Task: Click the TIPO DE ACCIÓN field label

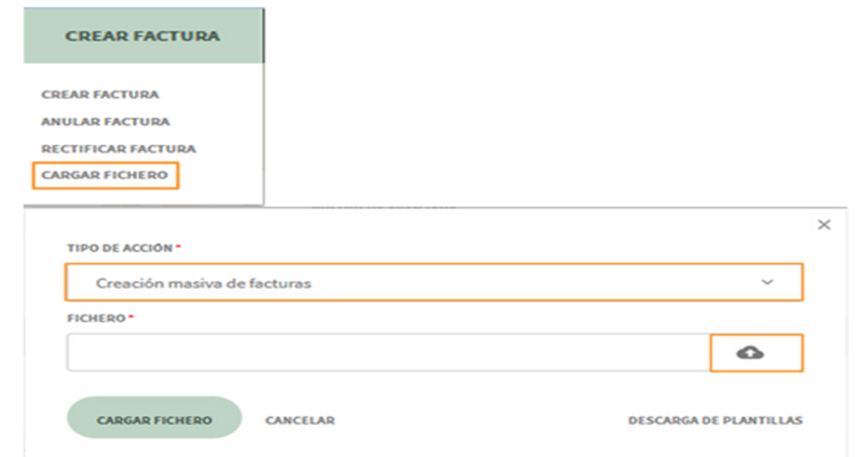Action: (120, 248)
